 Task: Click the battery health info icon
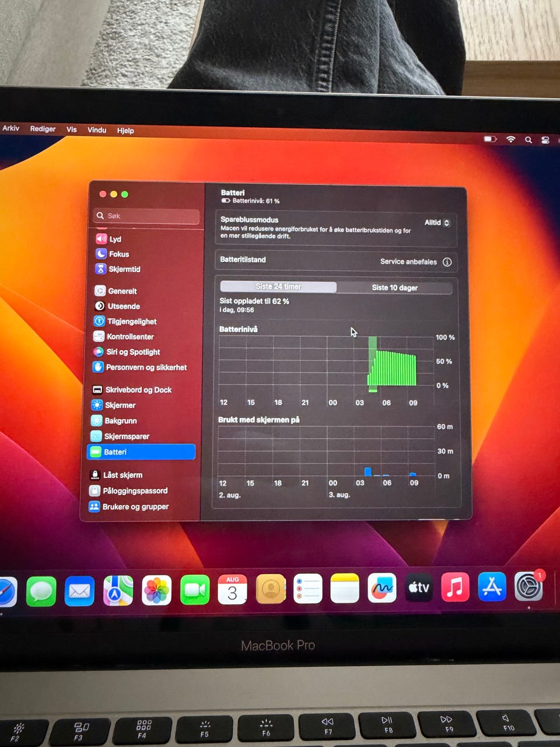[447, 262]
